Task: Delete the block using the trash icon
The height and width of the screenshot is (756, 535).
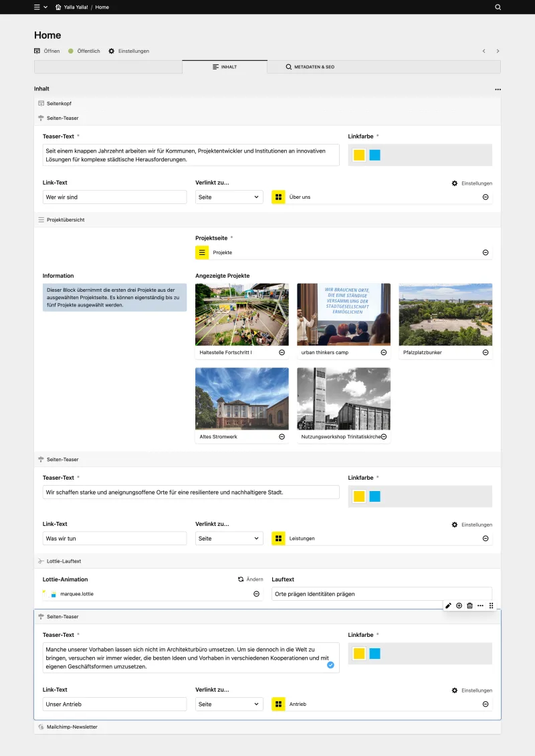Action: (x=469, y=605)
